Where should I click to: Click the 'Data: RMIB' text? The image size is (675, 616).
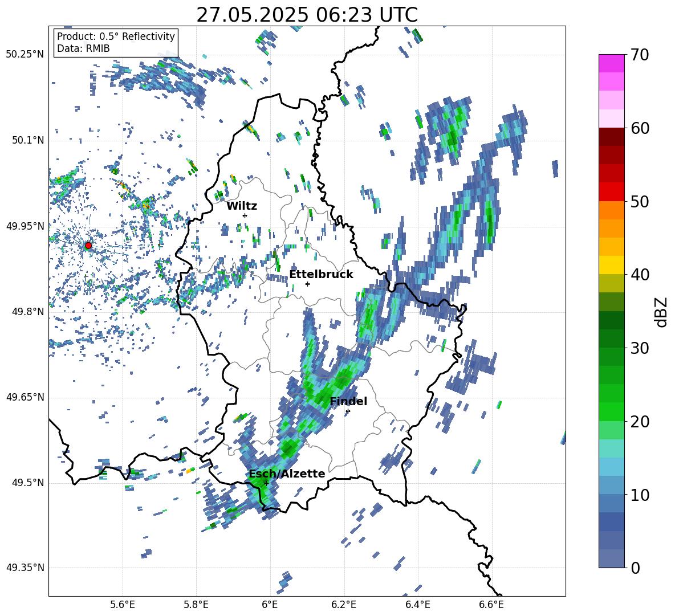[x=83, y=48]
